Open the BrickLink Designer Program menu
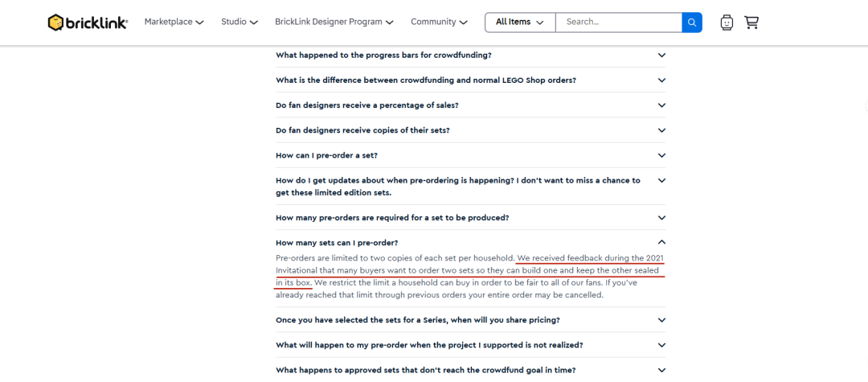This screenshot has width=868, height=382. tap(334, 23)
